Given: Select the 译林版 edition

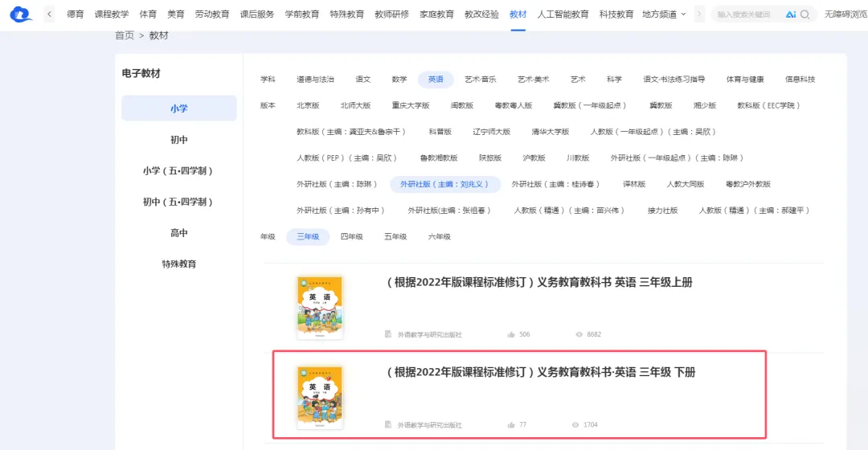Looking at the screenshot, I should [x=634, y=184].
